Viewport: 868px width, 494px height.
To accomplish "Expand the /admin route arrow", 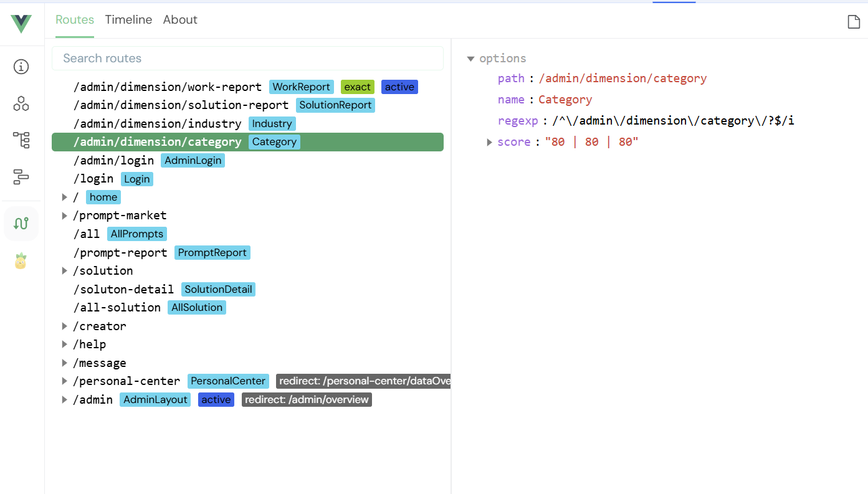I will click(x=64, y=400).
